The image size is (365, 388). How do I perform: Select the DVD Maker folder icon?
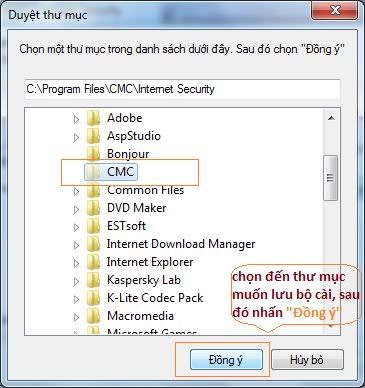(x=93, y=208)
